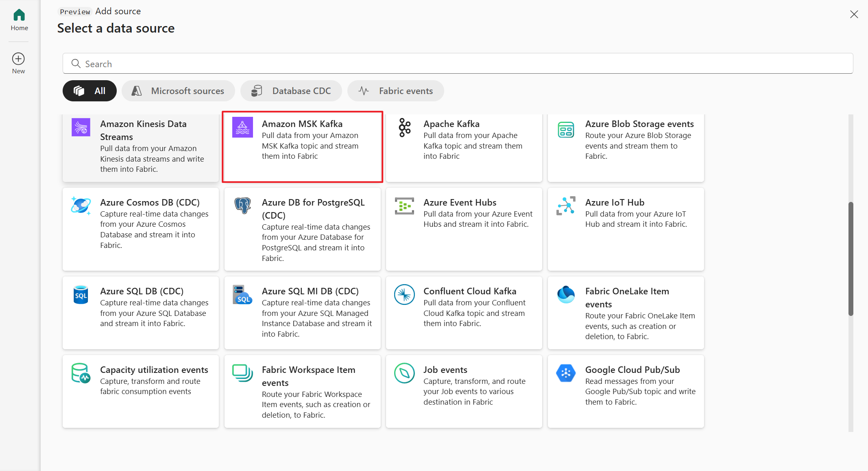Select Capacity utilization events title
The image size is (868, 471).
coord(154,370)
